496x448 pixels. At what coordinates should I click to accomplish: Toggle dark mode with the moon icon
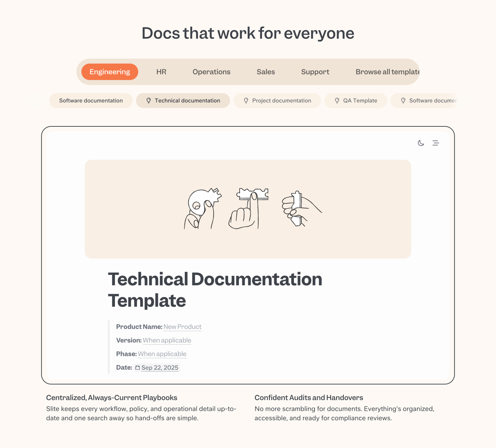[x=421, y=143]
